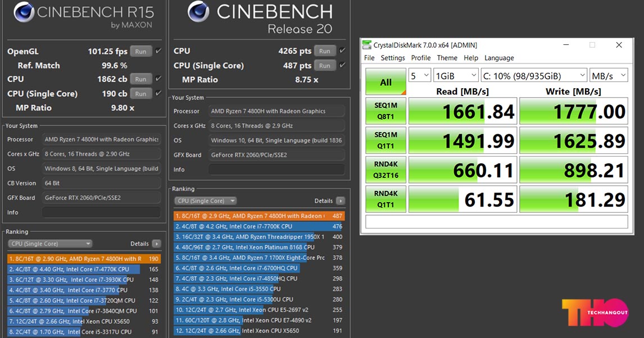Open the Settings menu in CrystalDiskMark
The height and width of the screenshot is (338, 644).
coord(393,58)
